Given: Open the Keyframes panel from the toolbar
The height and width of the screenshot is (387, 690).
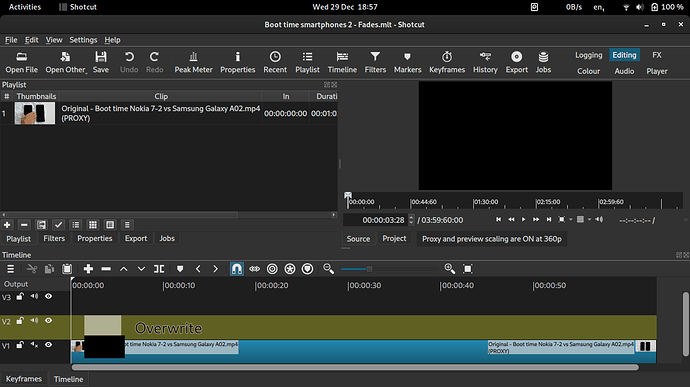Looking at the screenshot, I should pyautogui.click(x=447, y=62).
